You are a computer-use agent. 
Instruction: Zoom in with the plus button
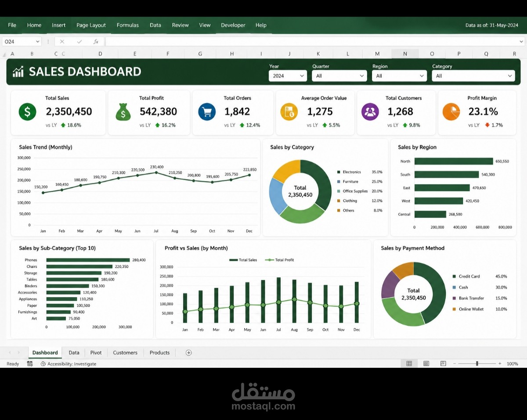(499, 363)
